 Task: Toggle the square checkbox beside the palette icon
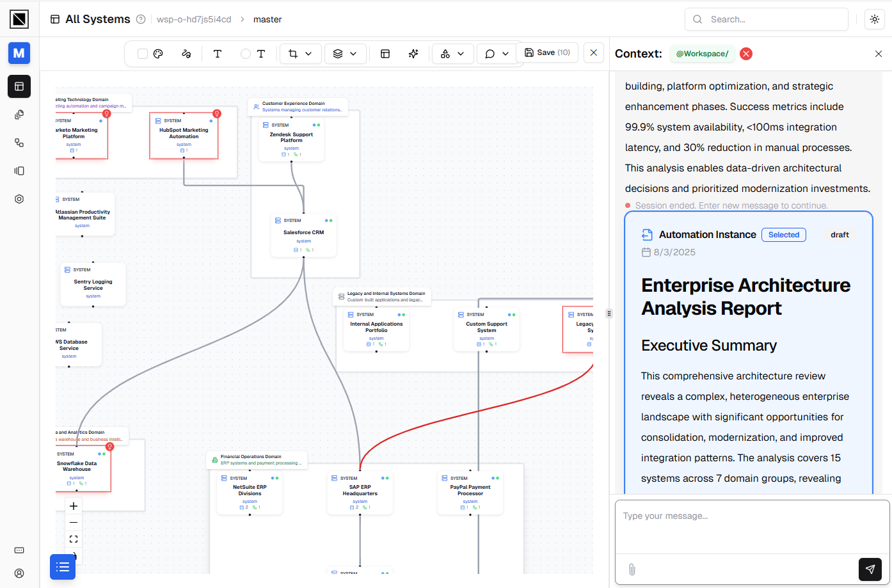[143, 54]
